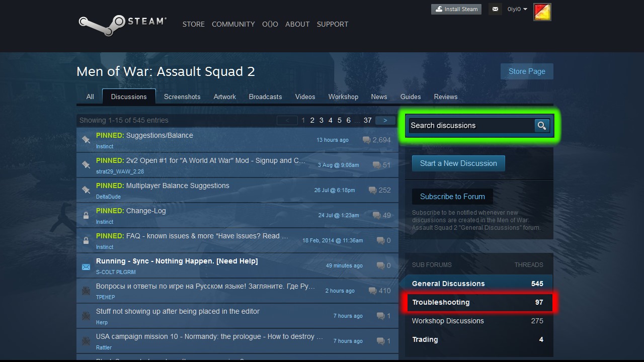Click the reply bubble icon next to 252
The width and height of the screenshot is (644, 362).
tap(372, 190)
